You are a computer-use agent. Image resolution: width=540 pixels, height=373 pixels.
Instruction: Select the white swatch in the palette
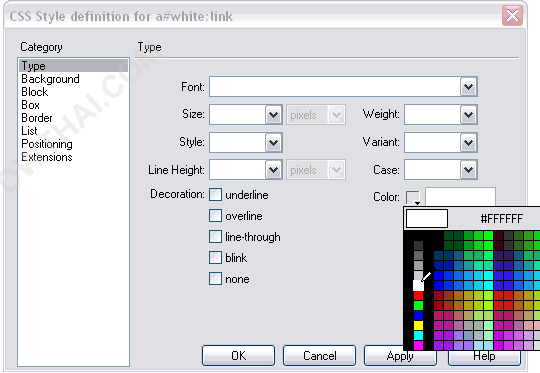pos(418,286)
